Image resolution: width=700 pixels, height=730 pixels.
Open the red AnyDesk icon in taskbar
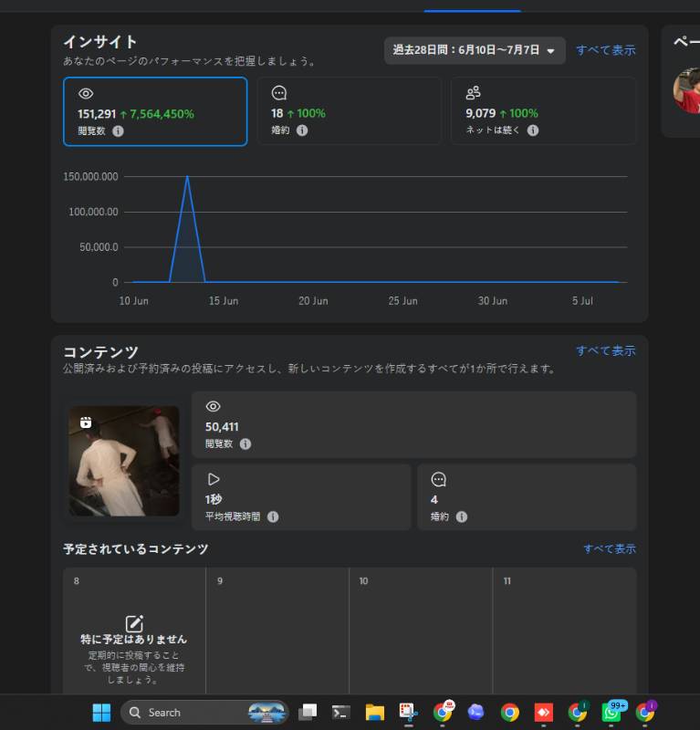[544, 712]
